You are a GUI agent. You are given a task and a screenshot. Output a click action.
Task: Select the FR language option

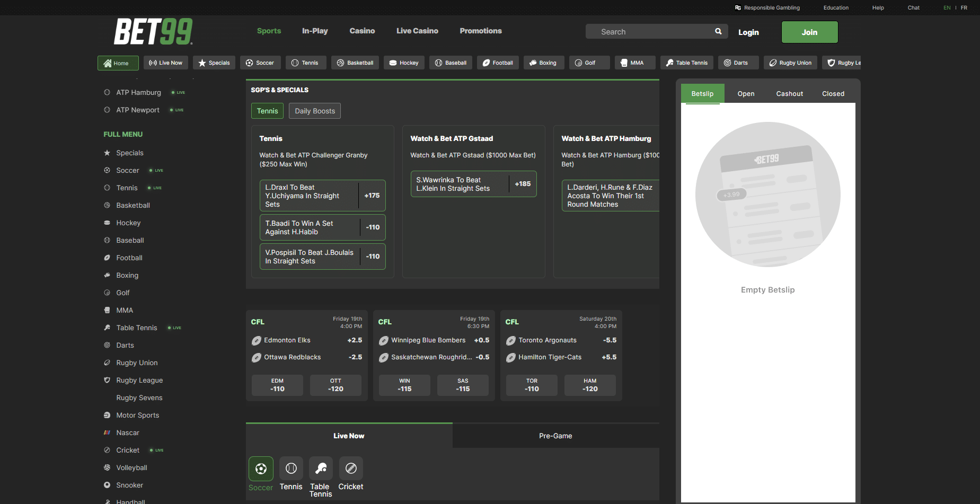coord(964,7)
